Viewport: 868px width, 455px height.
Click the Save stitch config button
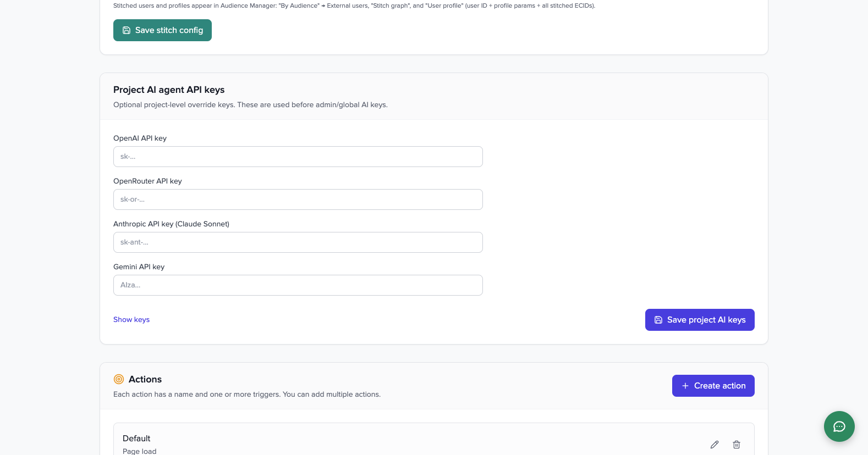162,30
